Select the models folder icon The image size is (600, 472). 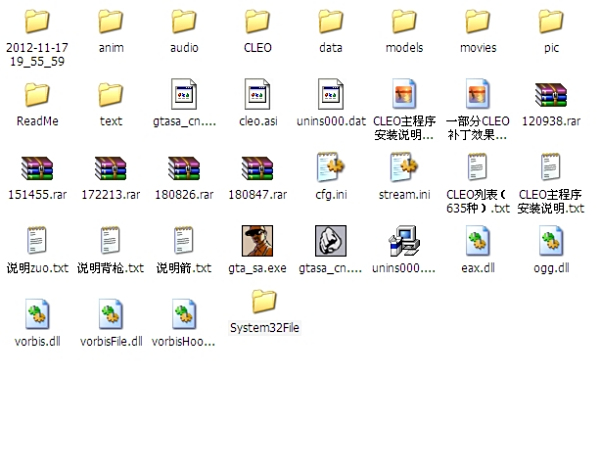tap(404, 21)
